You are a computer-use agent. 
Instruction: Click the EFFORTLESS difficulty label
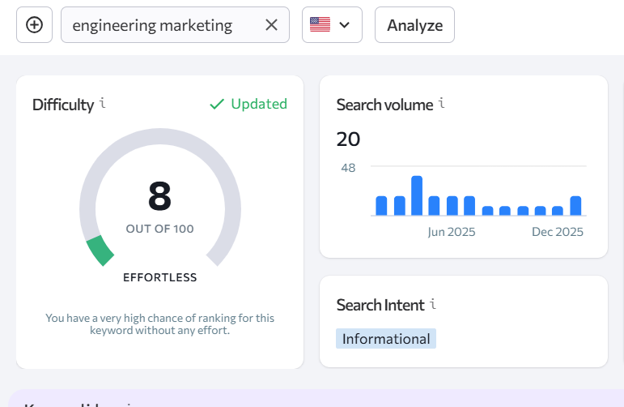[x=160, y=277]
